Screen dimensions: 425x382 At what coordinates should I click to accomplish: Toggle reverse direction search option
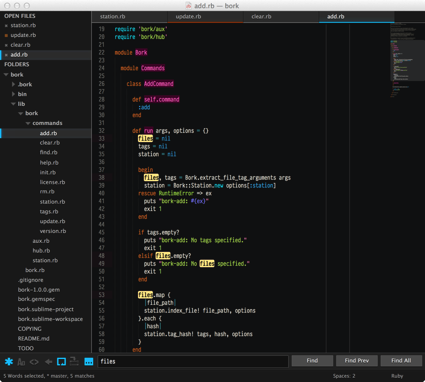(x=49, y=361)
